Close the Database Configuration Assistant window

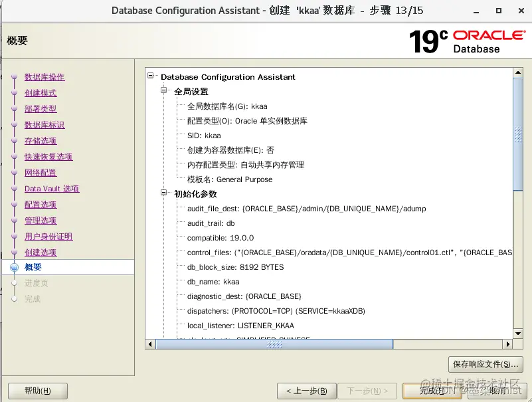[521, 11]
